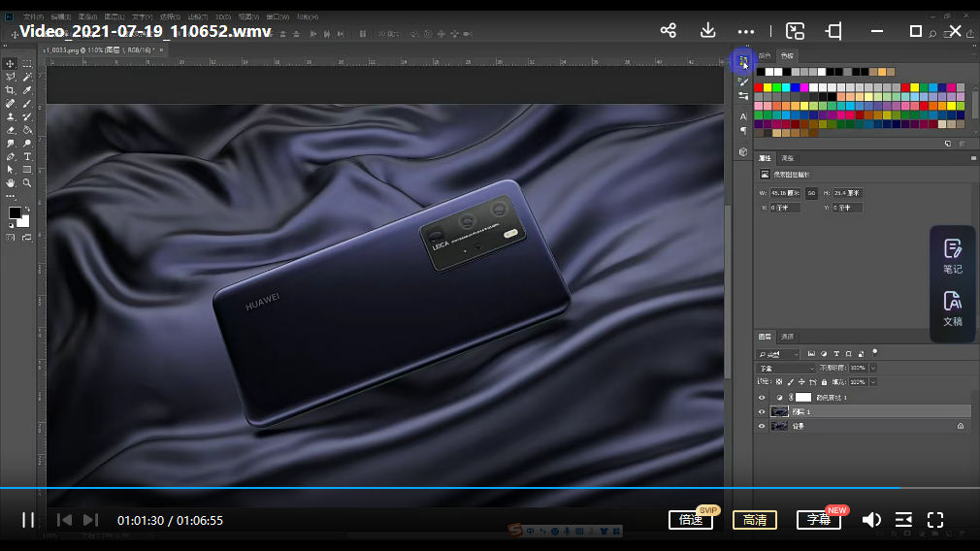Select the Path Selection arrow tool
The width and height of the screenshot is (980, 551).
click(x=10, y=170)
